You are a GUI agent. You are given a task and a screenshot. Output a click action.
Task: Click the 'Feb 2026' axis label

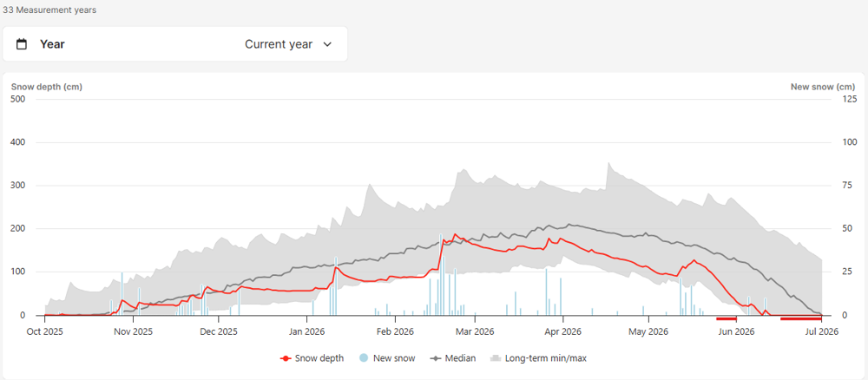click(x=395, y=332)
